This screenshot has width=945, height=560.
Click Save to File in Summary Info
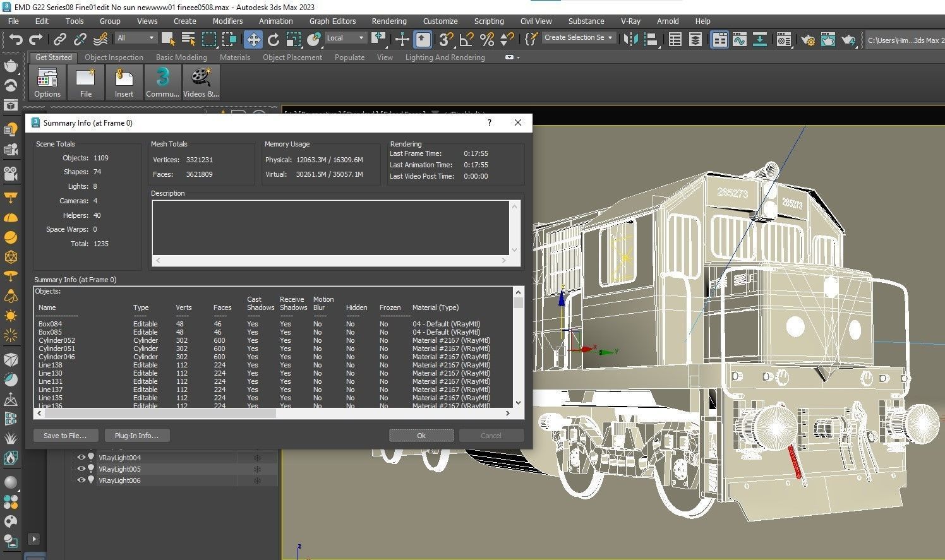click(x=65, y=436)
